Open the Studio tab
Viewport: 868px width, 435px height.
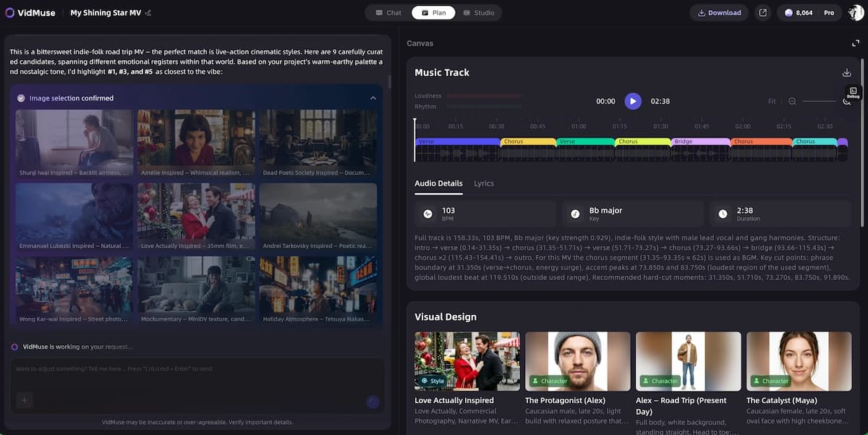(479, 12)
